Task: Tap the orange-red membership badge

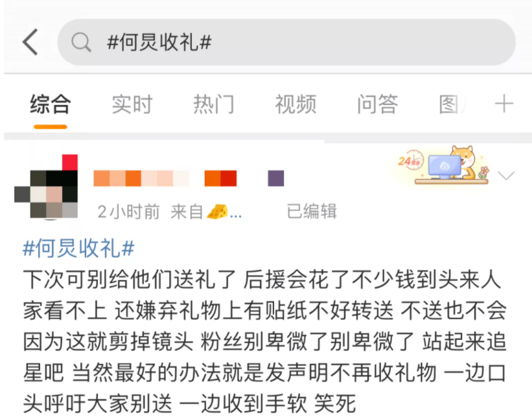Action: tap(220, 178)
